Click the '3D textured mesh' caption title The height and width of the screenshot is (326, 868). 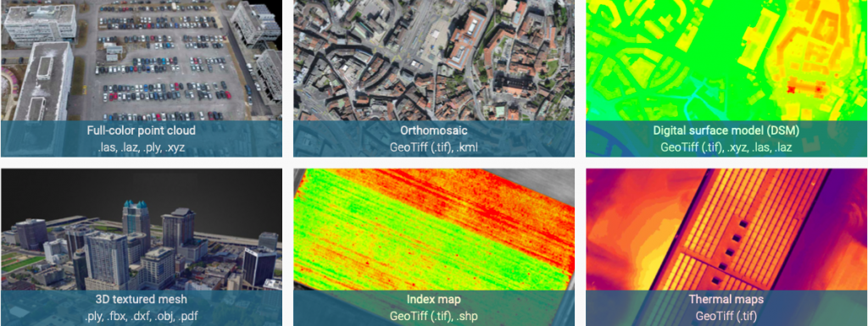coord(142,300)
